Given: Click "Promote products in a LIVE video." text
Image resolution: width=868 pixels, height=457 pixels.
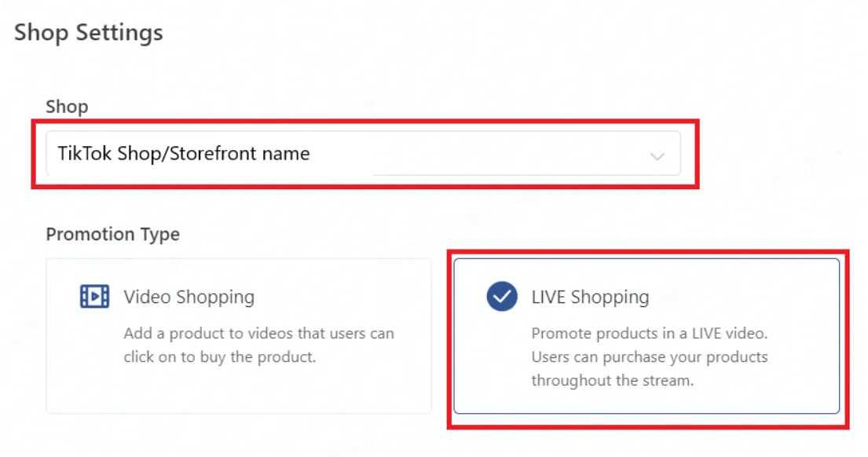Looking at the screenshot, I should (x=650, y=334).
